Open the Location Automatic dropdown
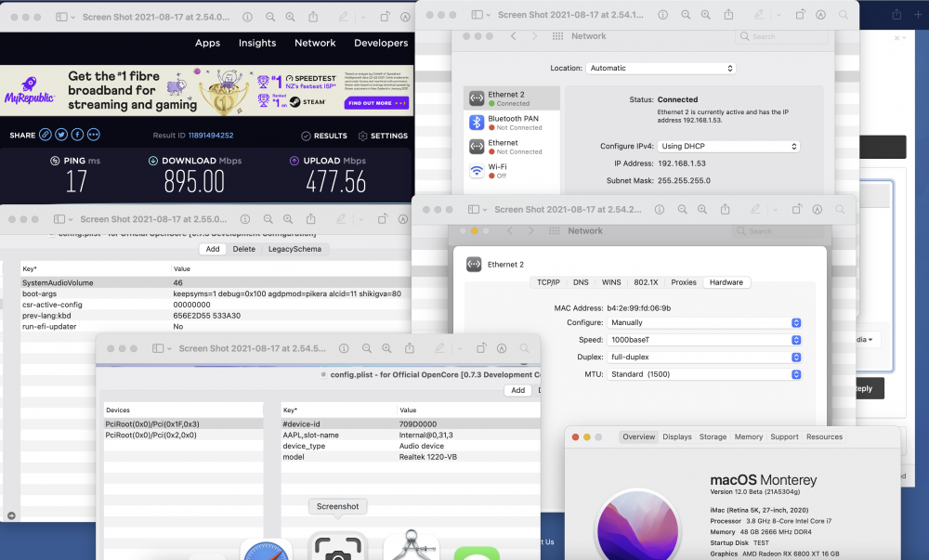Viewport: 929px width, 560px height. coord(661,68)
